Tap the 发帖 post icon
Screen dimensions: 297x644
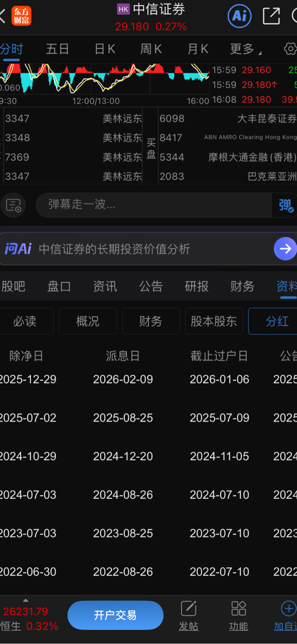click(x=189, y=615)
